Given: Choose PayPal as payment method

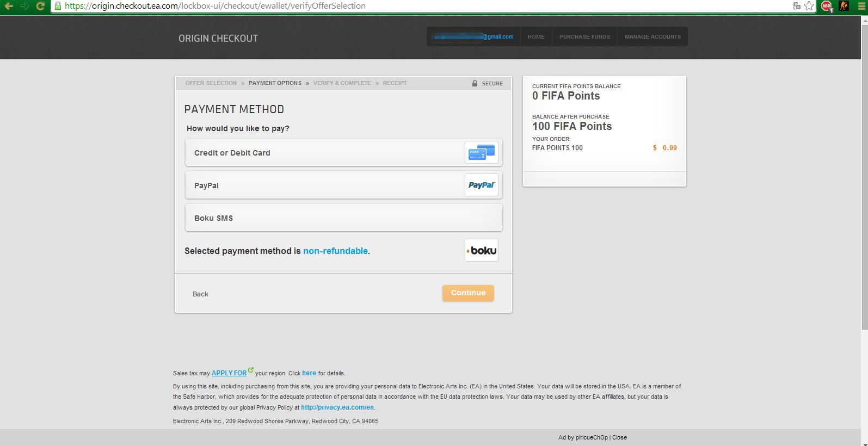Looking at the screenshot, I should pos(343,185).
